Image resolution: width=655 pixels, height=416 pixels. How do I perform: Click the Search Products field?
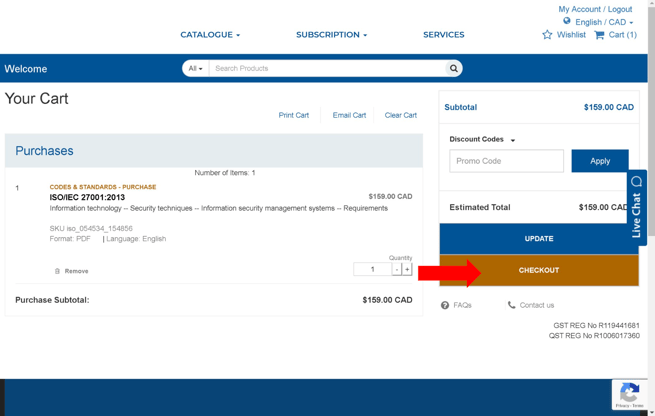(328, 68)
